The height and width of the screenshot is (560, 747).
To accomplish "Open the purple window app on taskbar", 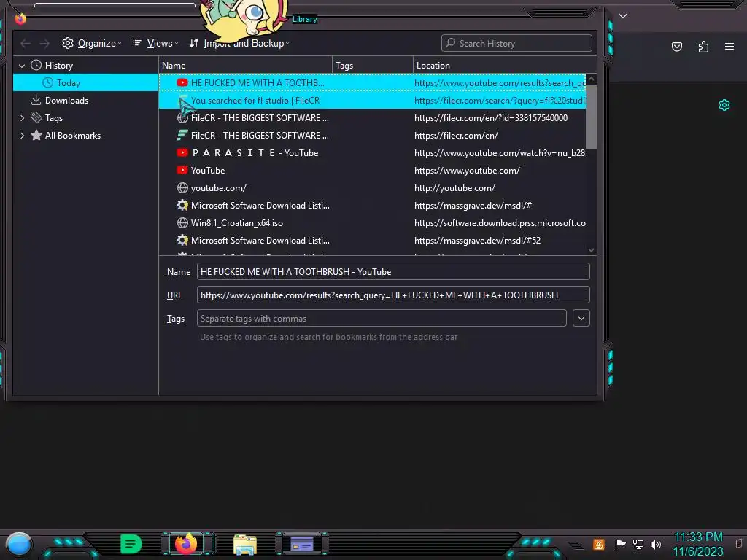I will pos(302,544).
